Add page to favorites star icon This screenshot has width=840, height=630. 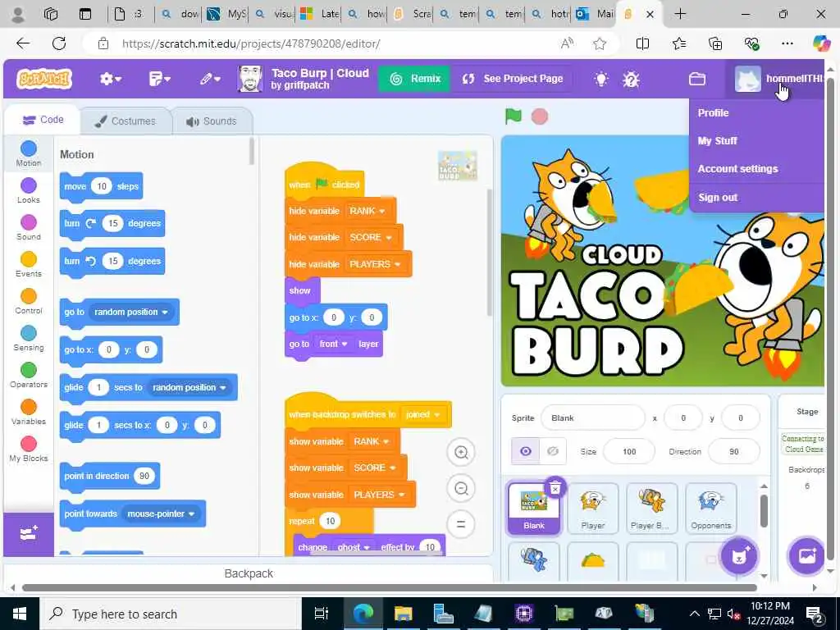pyautogui.click(x=600, y=43)
